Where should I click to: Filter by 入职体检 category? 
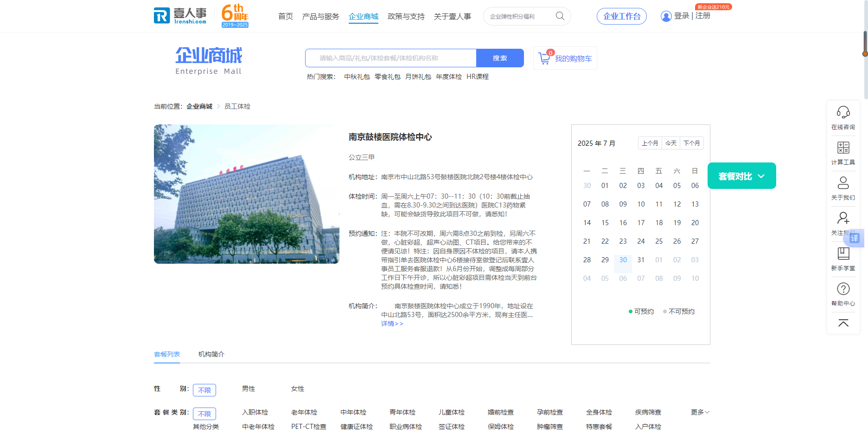(255, 412)
